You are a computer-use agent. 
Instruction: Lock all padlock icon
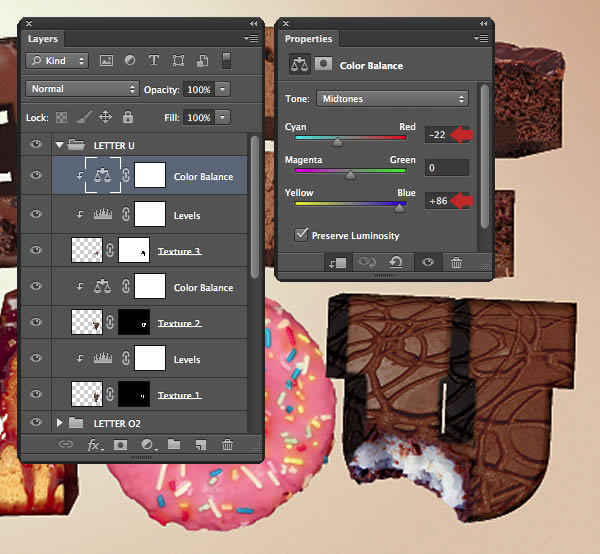click(x=128, y=117)
